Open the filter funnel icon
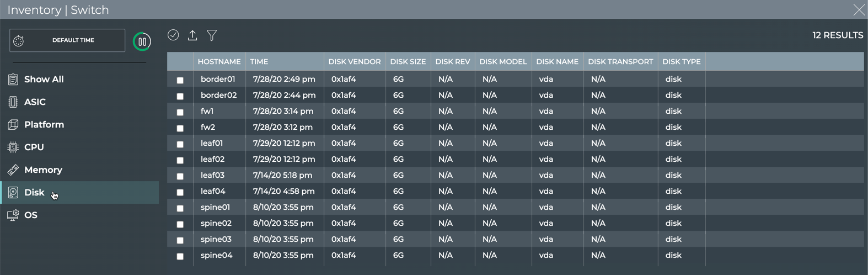The height and width of the screenshot is (275, 868). click(212, 35)
